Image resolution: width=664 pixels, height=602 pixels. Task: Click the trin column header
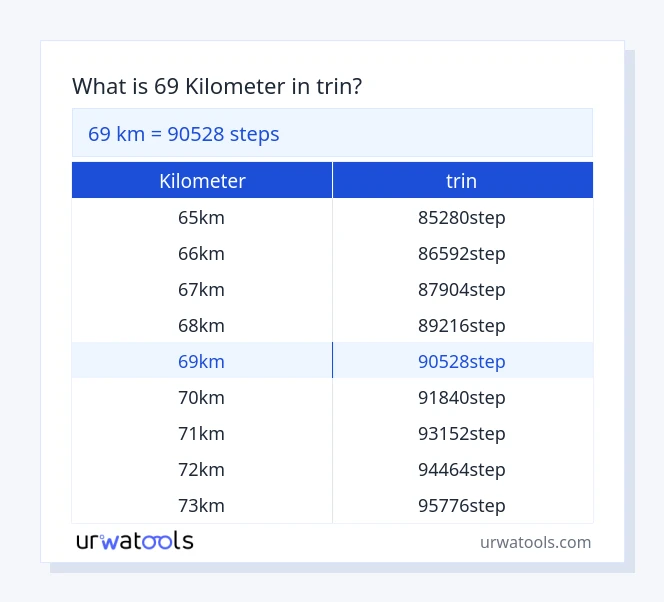click(462, 181)
